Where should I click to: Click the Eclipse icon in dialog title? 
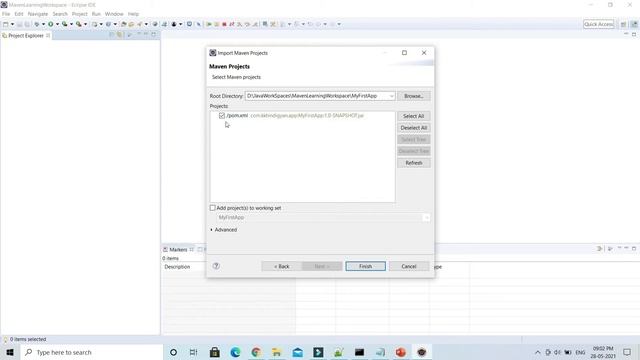213,53
